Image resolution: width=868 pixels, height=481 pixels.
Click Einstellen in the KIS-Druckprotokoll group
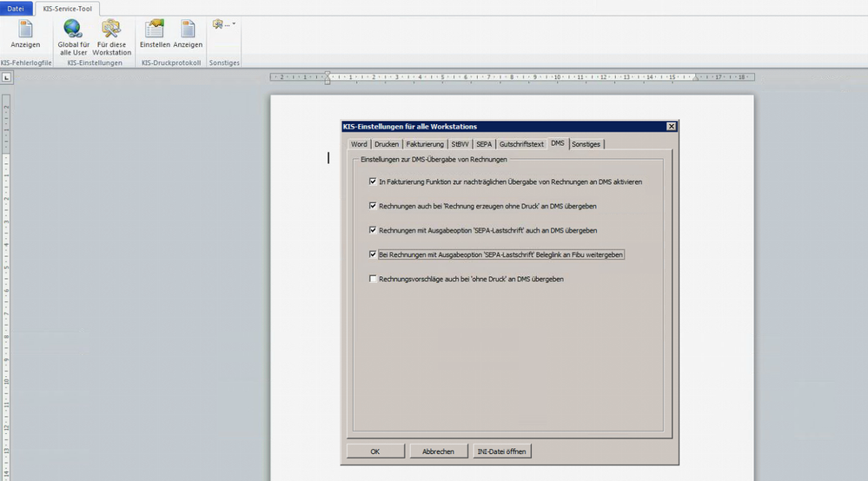155,35
